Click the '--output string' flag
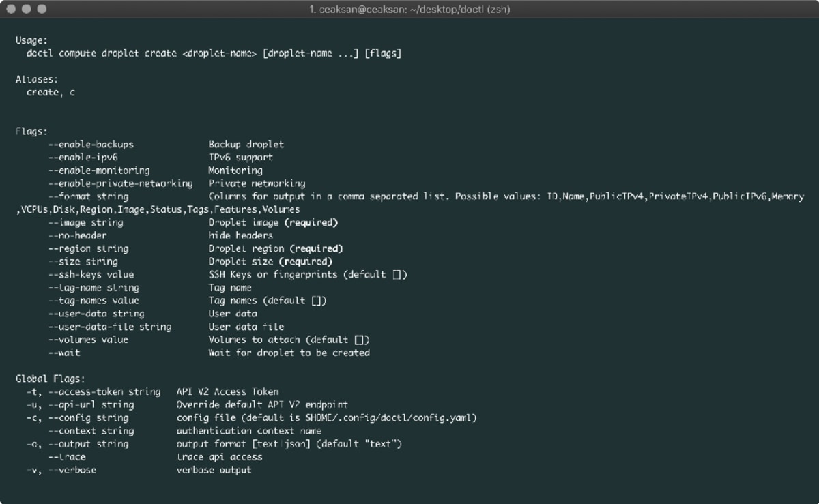This screenshot has height=504, width=819. (88, 444)
